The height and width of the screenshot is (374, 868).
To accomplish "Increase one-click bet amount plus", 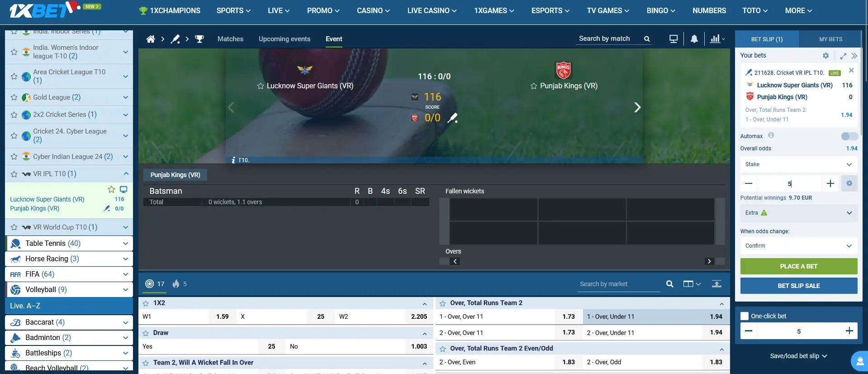I will coord(849,331).
